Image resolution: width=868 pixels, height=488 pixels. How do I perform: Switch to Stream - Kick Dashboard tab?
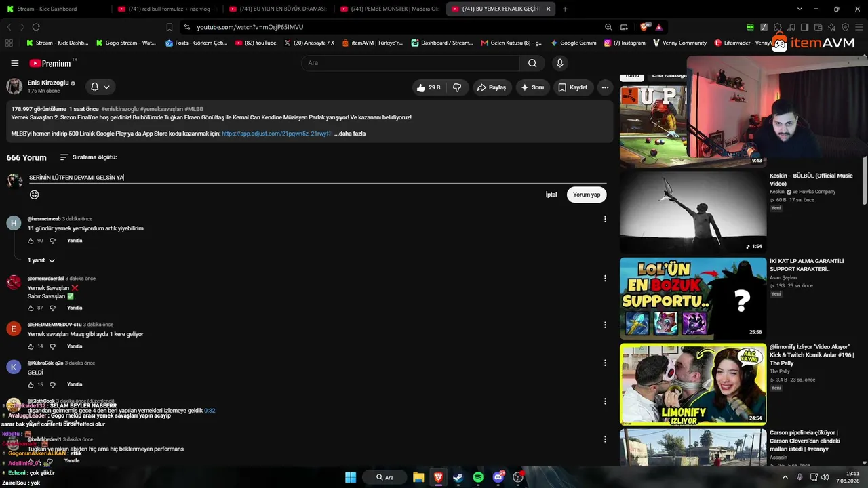(54, 9)
